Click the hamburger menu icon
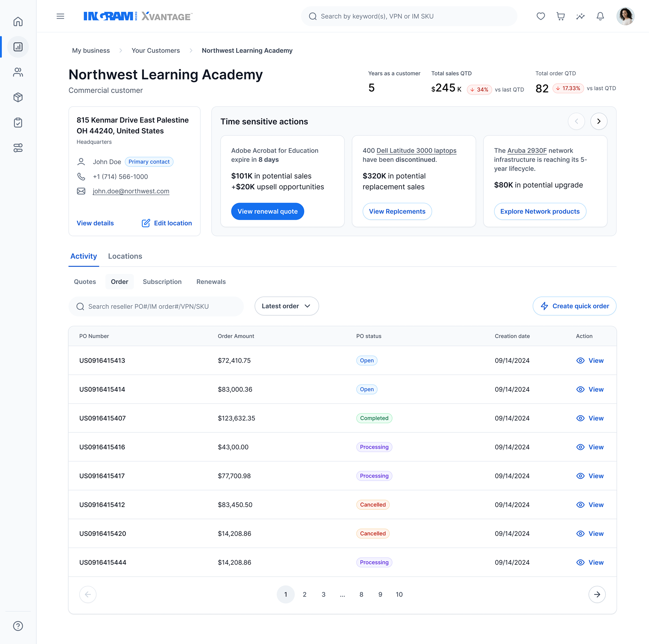Viewport: 649px width, 644px height. [60, 16]
